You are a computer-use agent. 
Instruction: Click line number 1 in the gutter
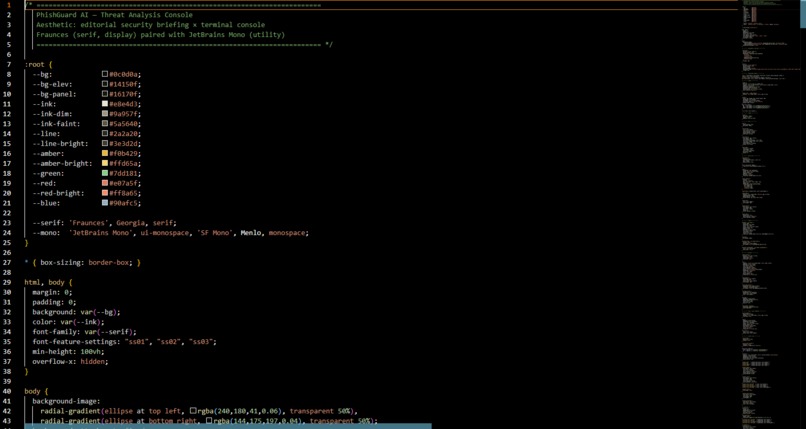coord(9,5)
